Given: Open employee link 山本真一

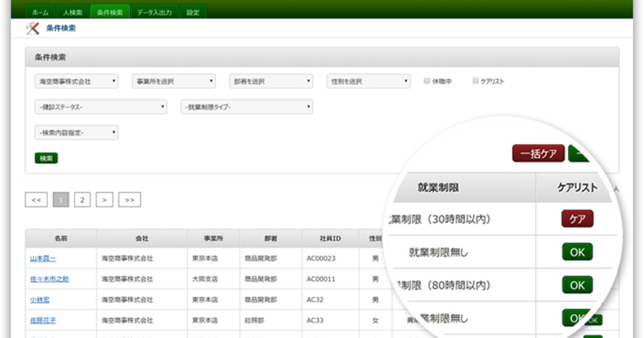Looking at the screenshot, I should click(43, 259).
